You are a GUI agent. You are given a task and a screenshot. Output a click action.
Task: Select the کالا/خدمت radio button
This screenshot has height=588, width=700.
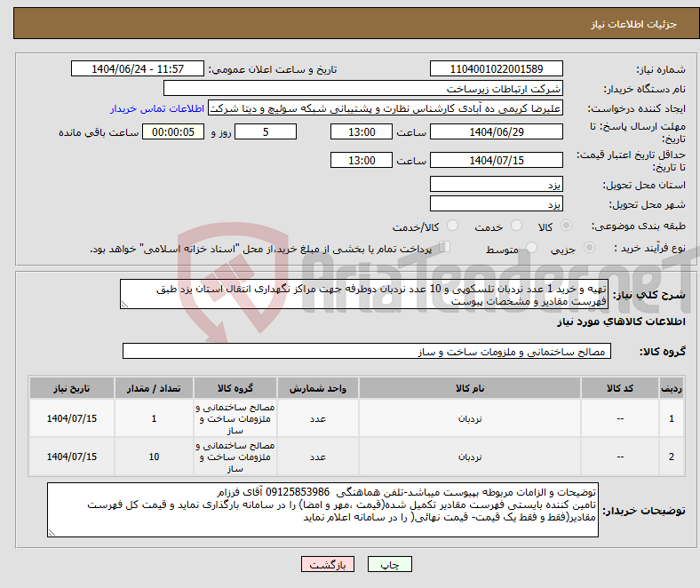coord(452,226)
